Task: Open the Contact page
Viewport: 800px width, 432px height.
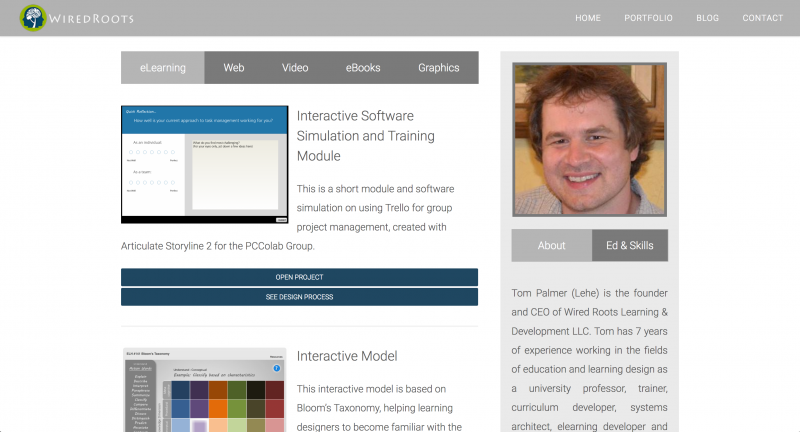Action: [x=762, y=18]
